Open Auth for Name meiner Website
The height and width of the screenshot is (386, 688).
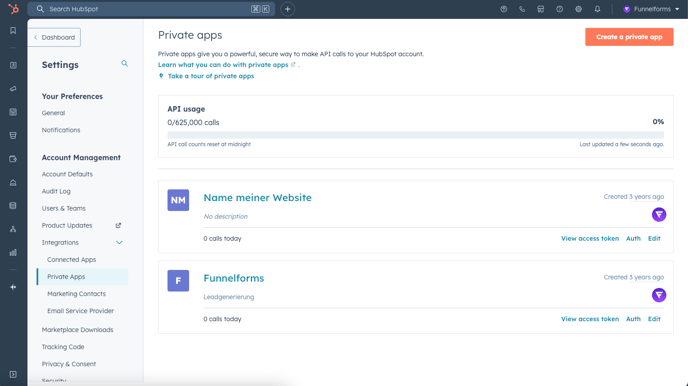(x=633, y=239)
